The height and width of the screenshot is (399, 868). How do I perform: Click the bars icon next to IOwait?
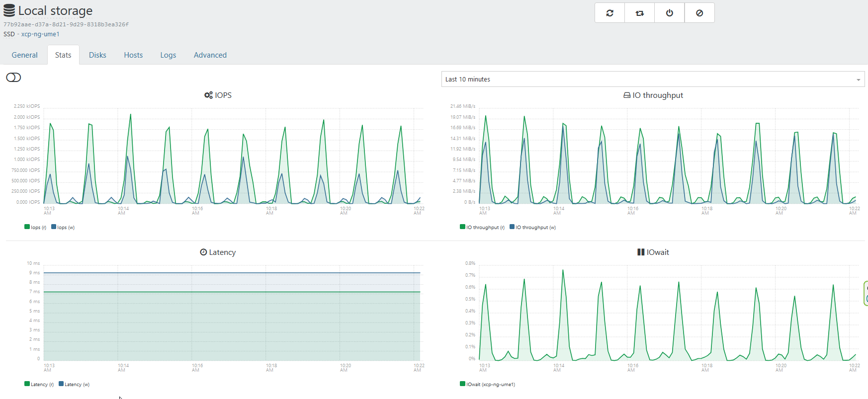(x=641, y=252)
